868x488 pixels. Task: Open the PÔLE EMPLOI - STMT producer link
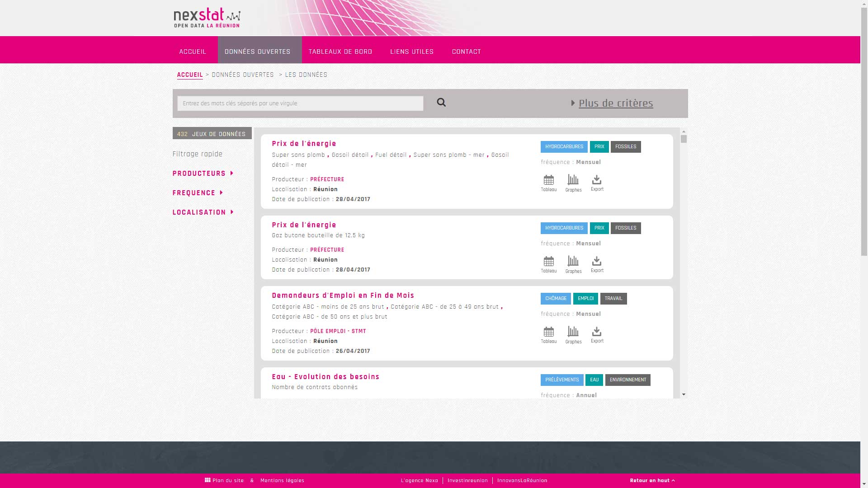tap(338, 331)
